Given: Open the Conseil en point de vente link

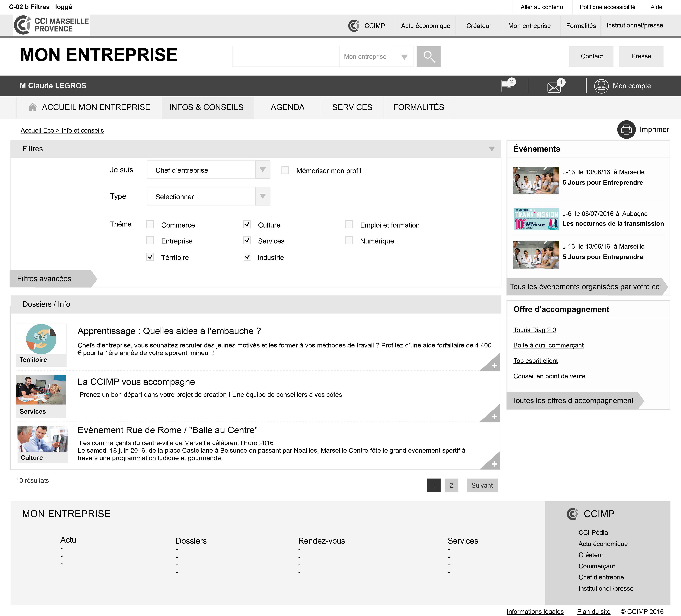Looking at the screenshot, I should point(549,376).
